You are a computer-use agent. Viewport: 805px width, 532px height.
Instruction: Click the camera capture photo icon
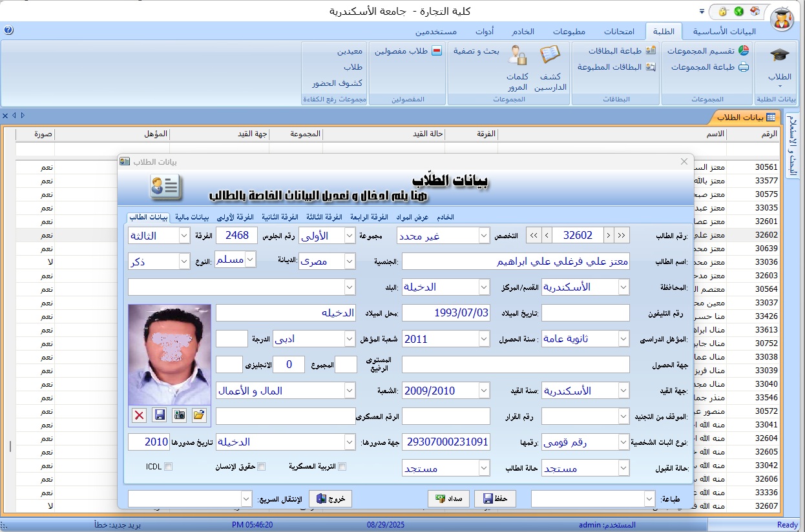pyautogui.click(x=179, y=415)
